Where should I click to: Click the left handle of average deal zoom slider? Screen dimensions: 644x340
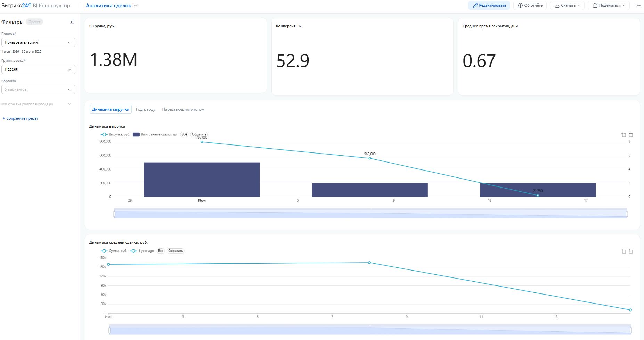tap(109, 330)
